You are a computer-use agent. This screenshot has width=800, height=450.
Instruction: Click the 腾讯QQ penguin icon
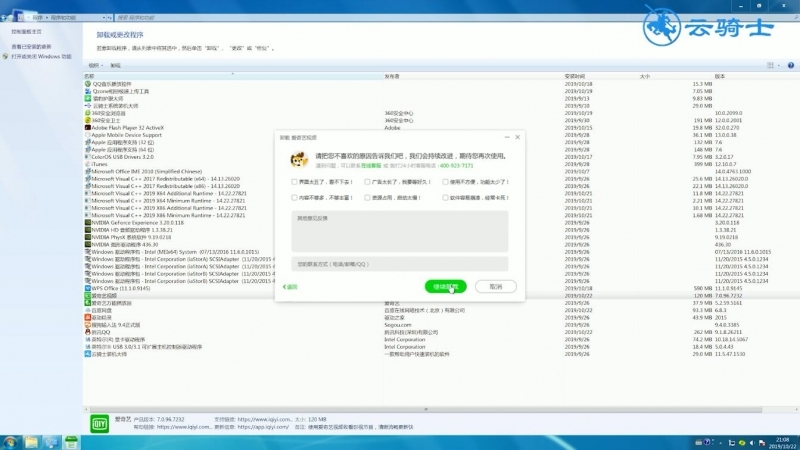coord(88,332)
